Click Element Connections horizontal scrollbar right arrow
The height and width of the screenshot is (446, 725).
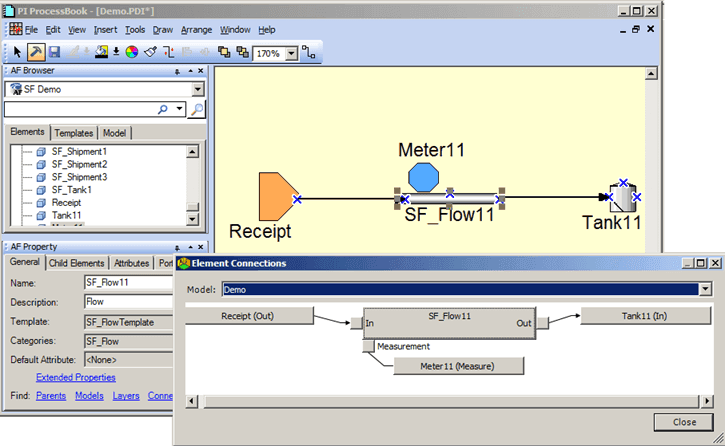tap(707, 401)
